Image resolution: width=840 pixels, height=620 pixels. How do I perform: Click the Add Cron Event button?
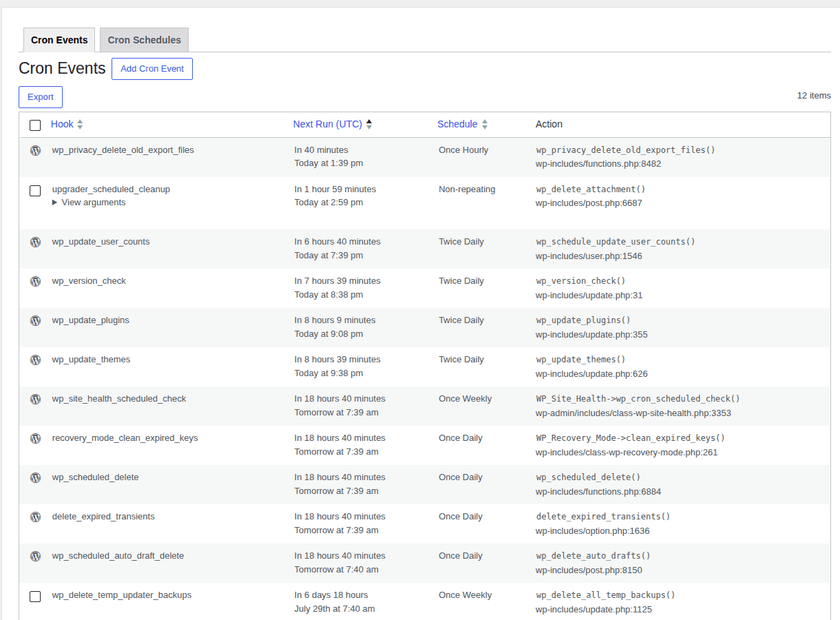coord(152,69)
